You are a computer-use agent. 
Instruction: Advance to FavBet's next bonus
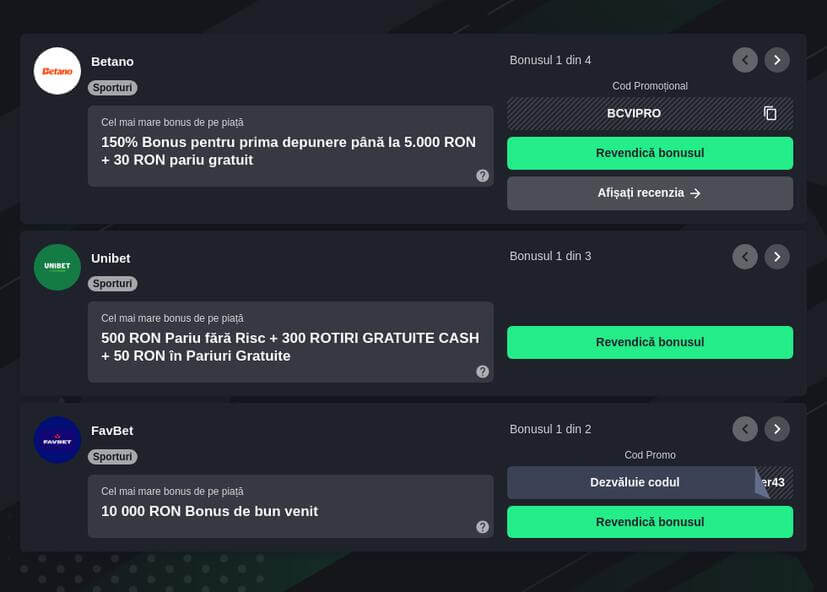777,428
